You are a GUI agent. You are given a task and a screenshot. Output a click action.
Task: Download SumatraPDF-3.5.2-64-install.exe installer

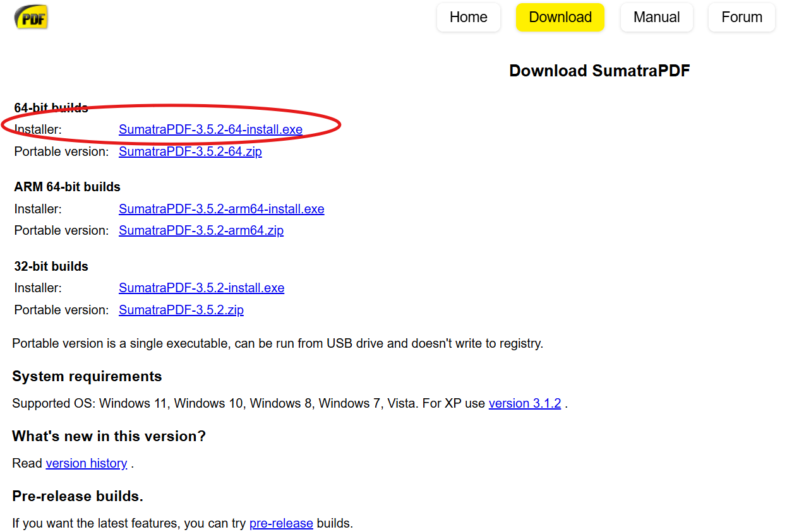(210, 130)
